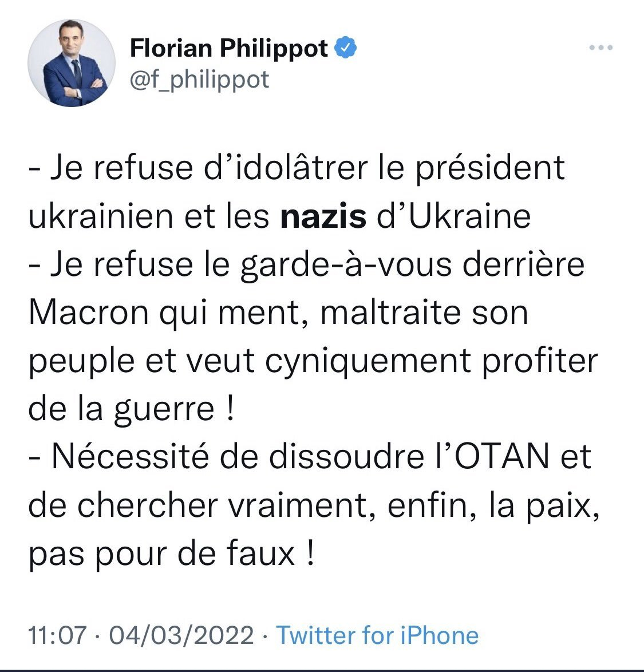Click the Florian Philippot display name

pyautogui.click(x=229, y=48)
